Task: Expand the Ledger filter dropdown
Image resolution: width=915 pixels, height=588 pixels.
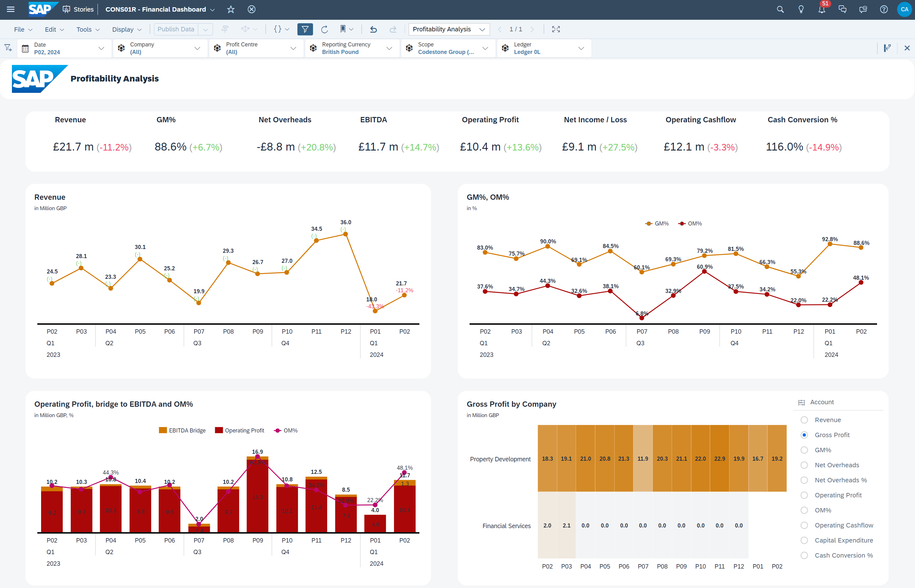Action: tap(581, 49)
